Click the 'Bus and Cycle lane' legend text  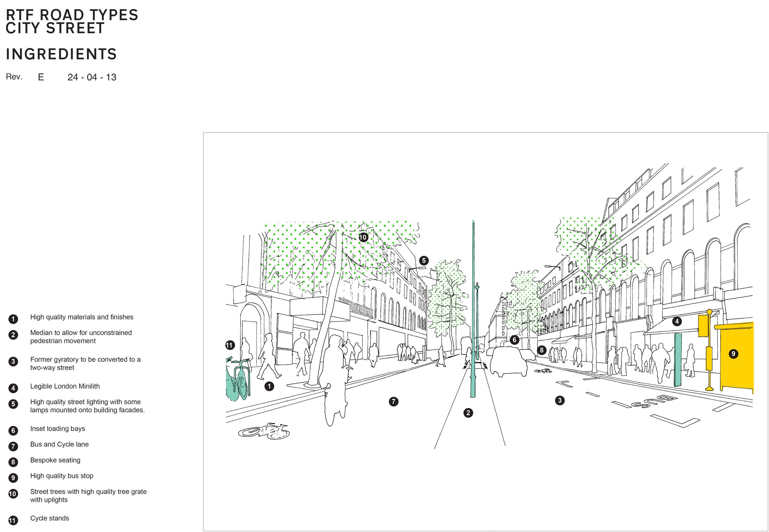tap(59, 444)
